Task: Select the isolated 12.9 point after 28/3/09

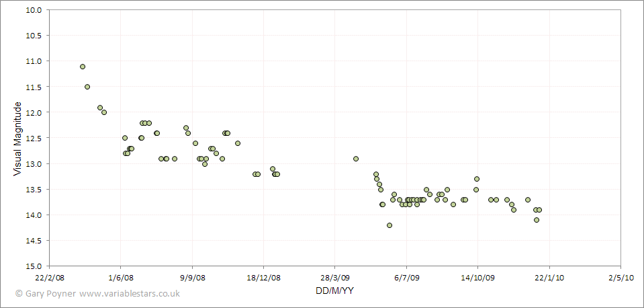Action: [356, 159]
